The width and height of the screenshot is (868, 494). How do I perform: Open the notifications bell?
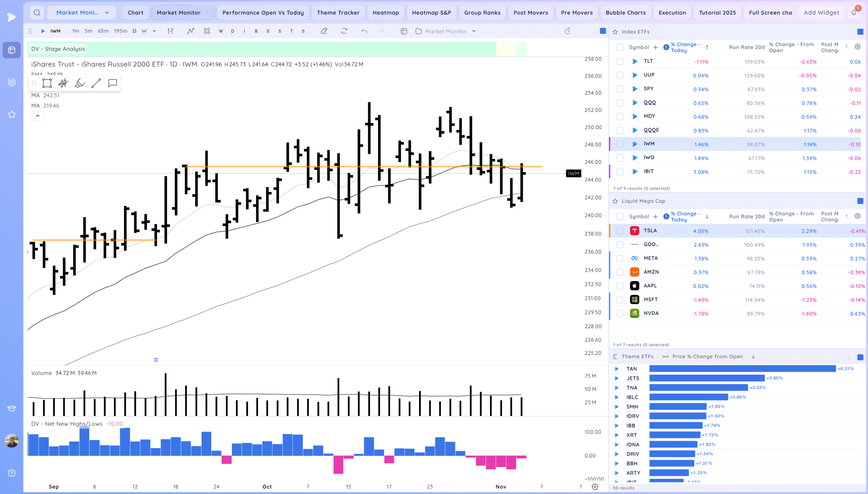pyautogui.click(x=853, y=13)
